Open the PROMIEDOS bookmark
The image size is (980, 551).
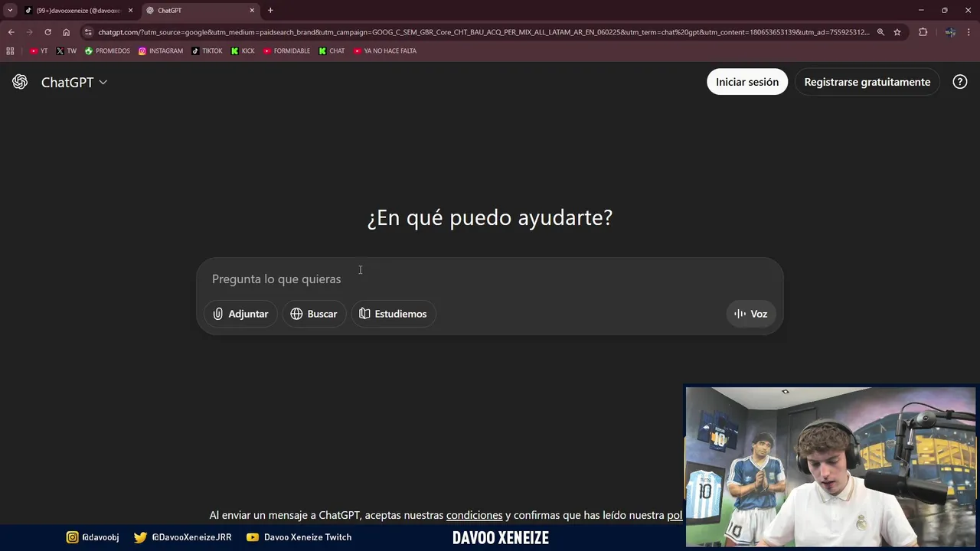click(107, 51)
